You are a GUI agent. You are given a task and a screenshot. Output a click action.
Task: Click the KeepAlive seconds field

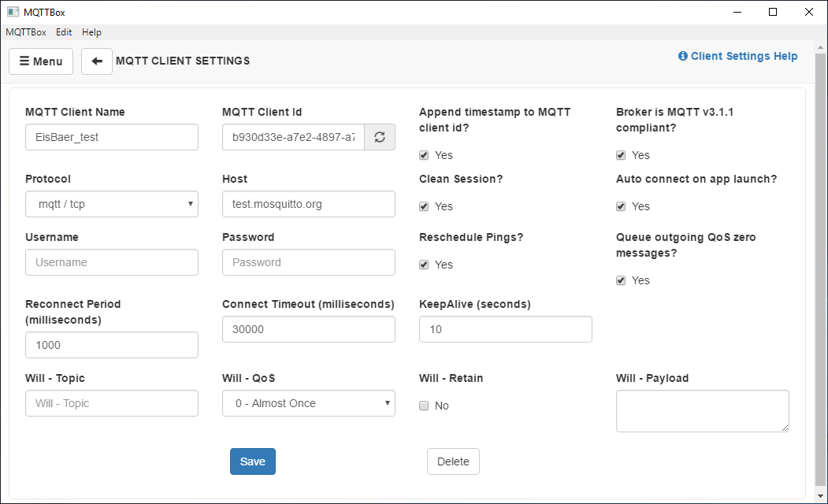(506, 329)
